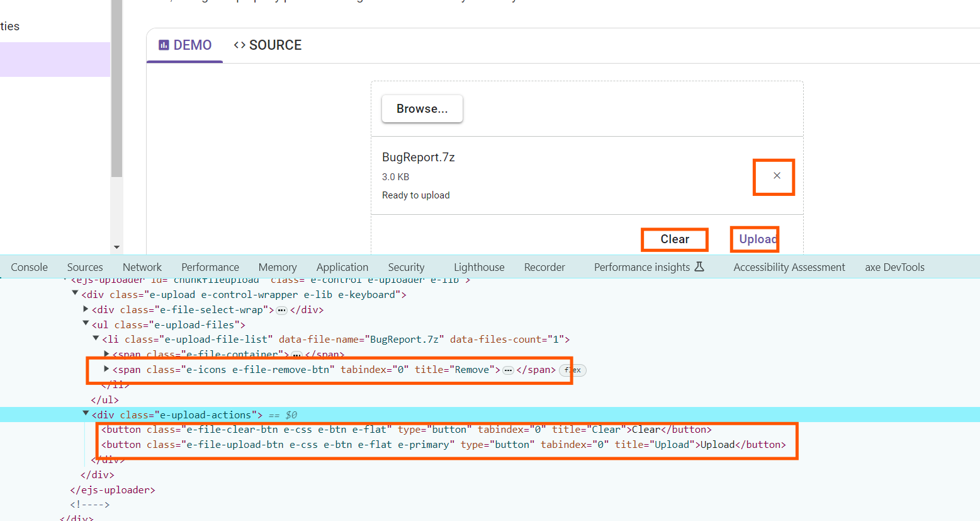This screenshot has width=980, height=521.
Task: Click the flask icon beside Performance insights
Action: 699,267
